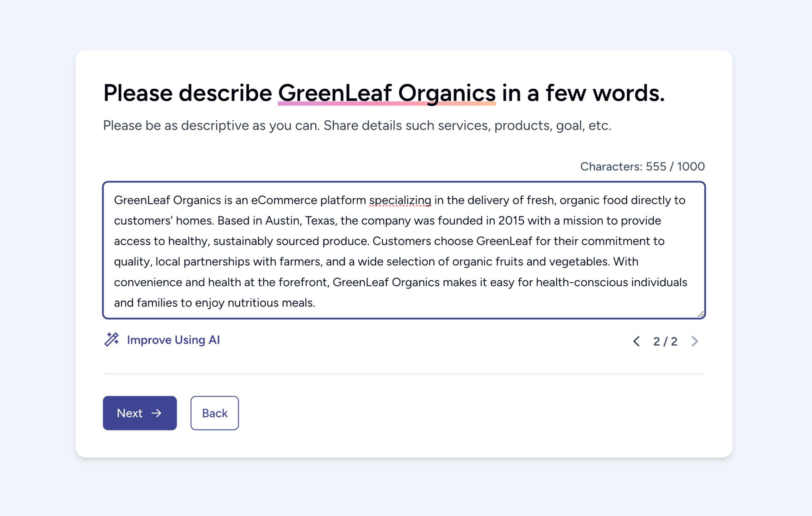Click the misspelled word specializing
This screenshot has width=812, height=516.
point(400,200)
